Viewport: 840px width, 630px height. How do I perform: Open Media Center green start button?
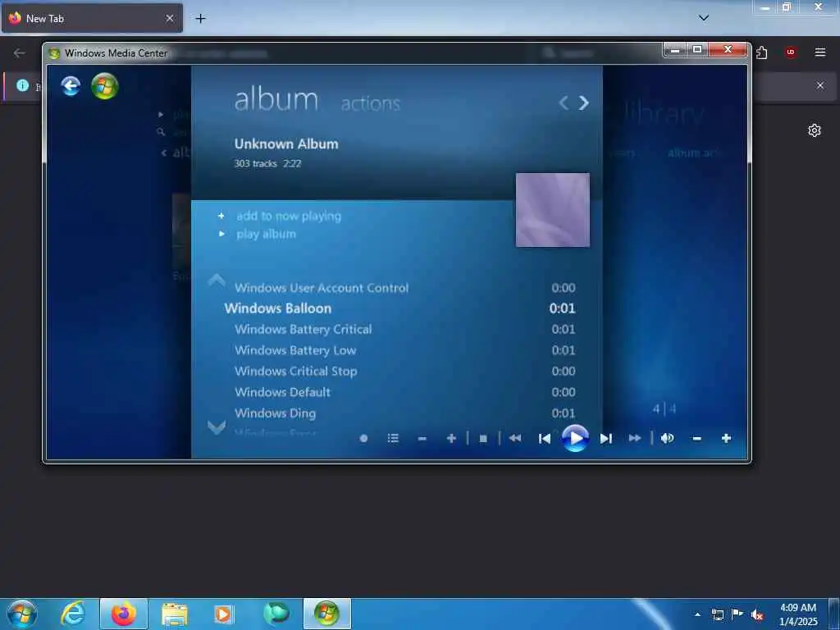click(104, 86)
